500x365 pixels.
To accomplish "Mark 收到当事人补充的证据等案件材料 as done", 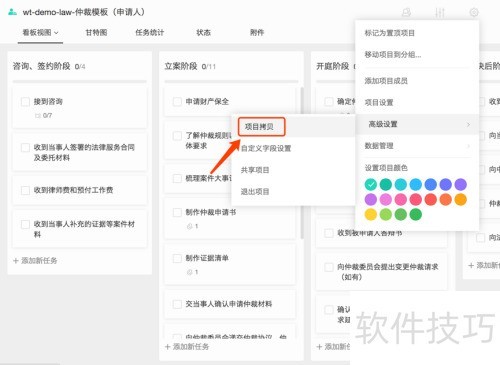I will [x=25, y=224].
